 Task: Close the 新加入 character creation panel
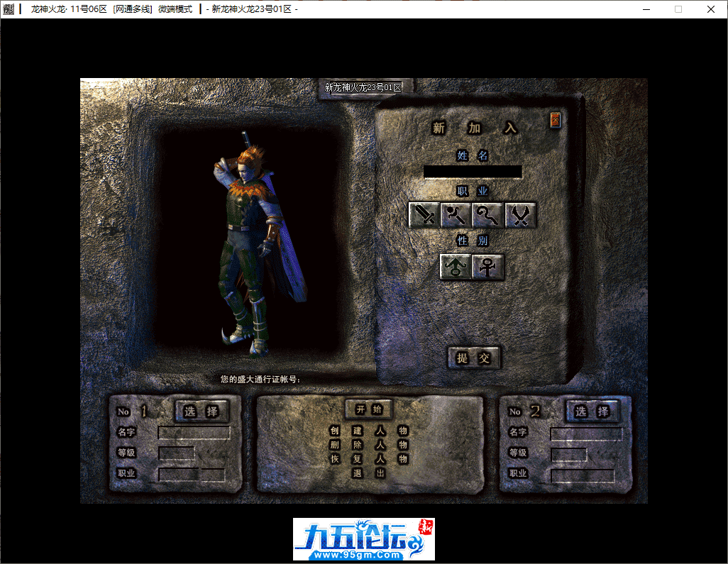(556, 120)
